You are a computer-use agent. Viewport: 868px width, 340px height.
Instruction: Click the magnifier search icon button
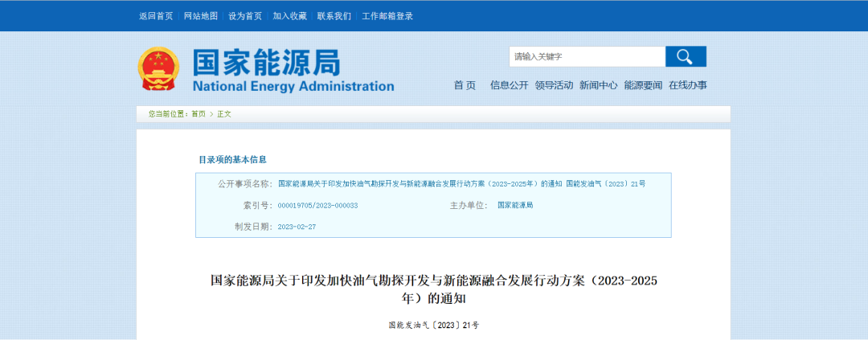[x=685, y=56]
